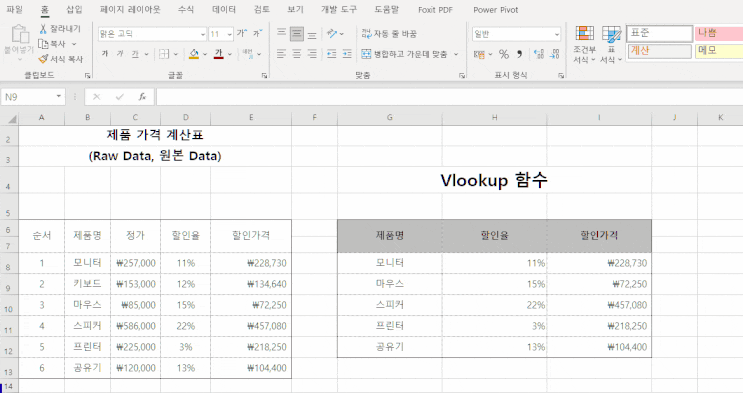Click the decrease indent icon

[332, 54]
